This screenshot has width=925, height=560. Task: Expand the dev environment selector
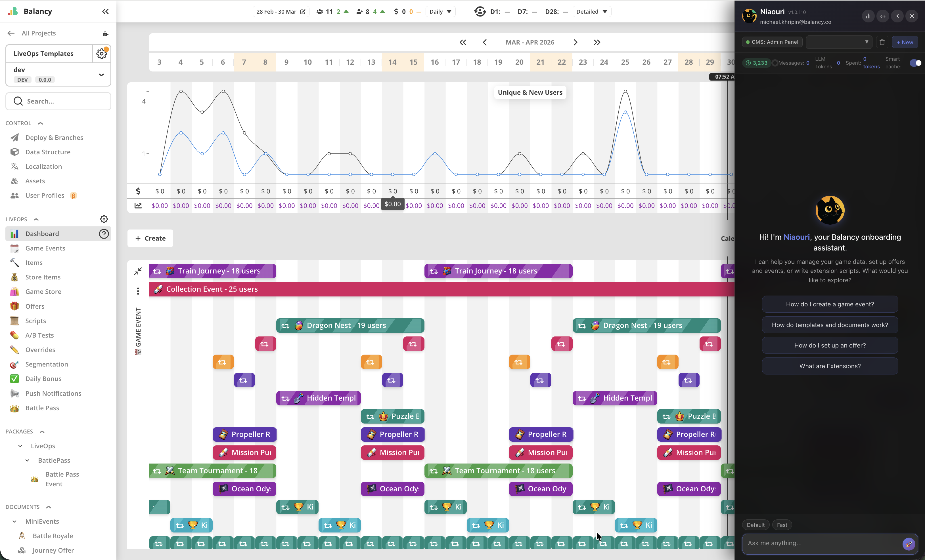[101, 75]
